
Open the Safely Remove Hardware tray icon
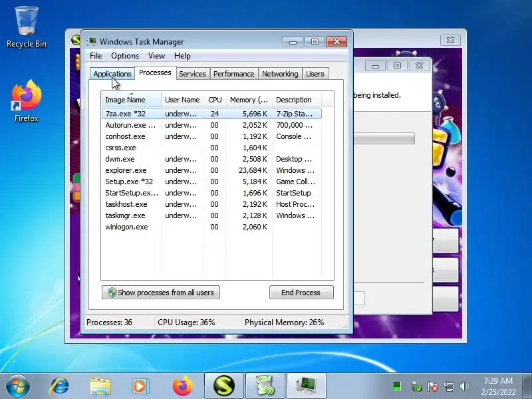tap(416, 386)
